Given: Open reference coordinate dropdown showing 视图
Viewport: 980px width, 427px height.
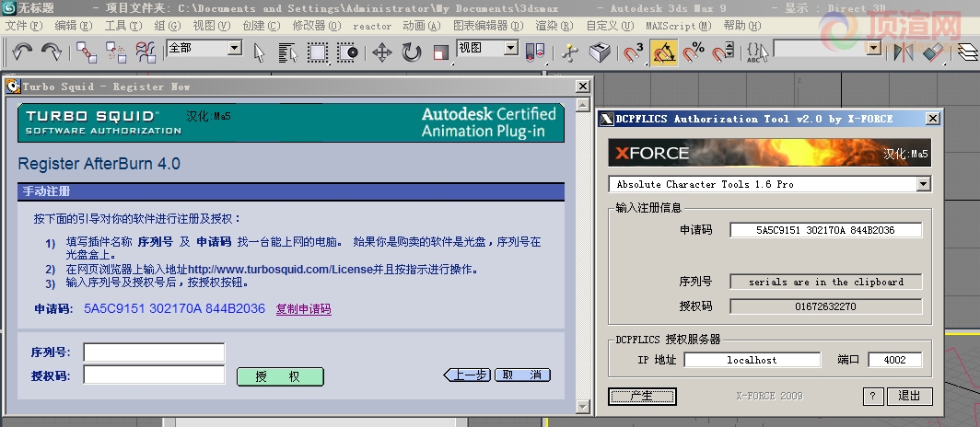Looking at the screenshot, I should [x=487, y=48].
